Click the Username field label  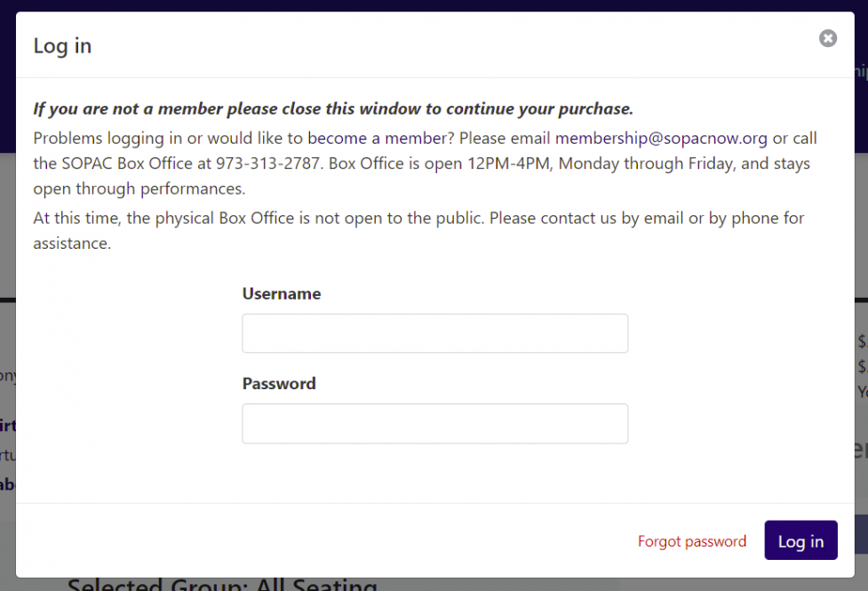click(281, 293)
